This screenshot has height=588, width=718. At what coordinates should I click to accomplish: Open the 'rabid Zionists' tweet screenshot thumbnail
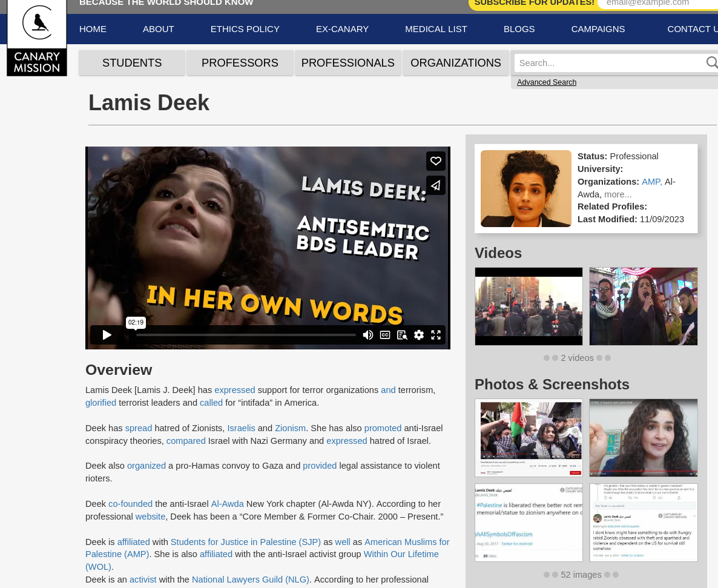click(644, 523)
